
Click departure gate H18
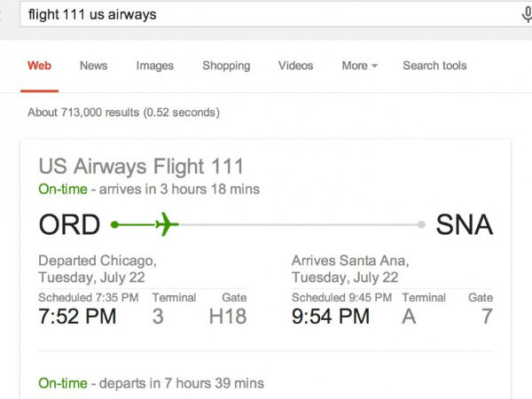[x=227, y=317]
